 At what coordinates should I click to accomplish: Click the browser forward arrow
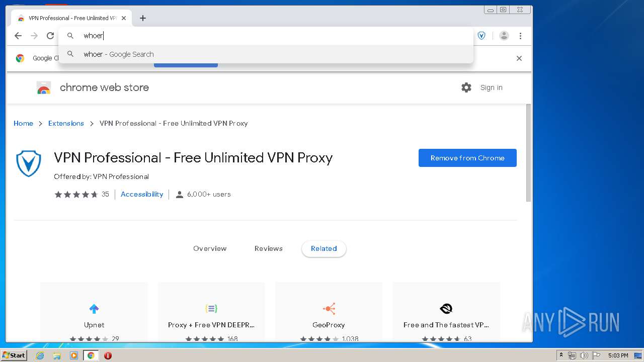(34, 36)
